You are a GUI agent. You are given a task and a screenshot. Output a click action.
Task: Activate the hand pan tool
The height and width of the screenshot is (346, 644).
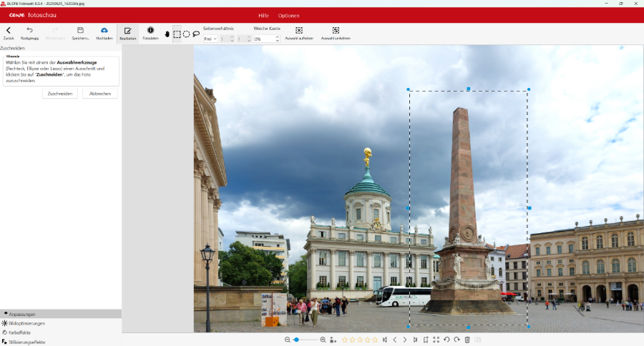click(167, 34)
